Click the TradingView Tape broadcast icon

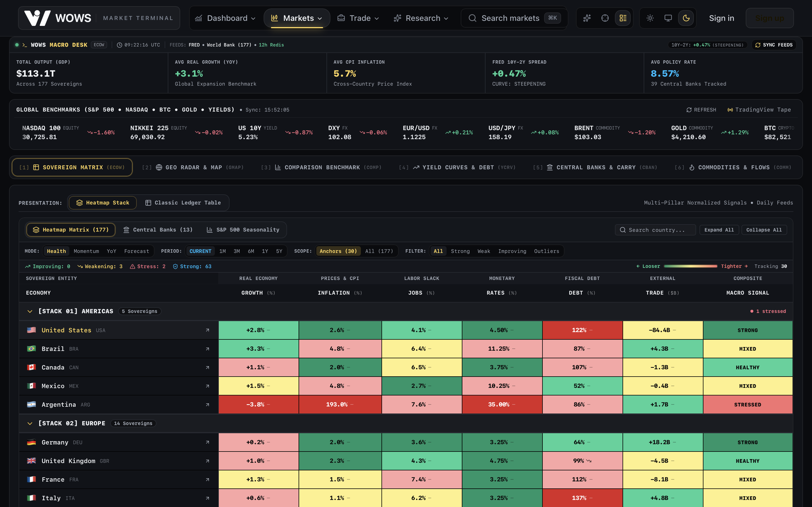pyautogui.click(x=730, y=110)
